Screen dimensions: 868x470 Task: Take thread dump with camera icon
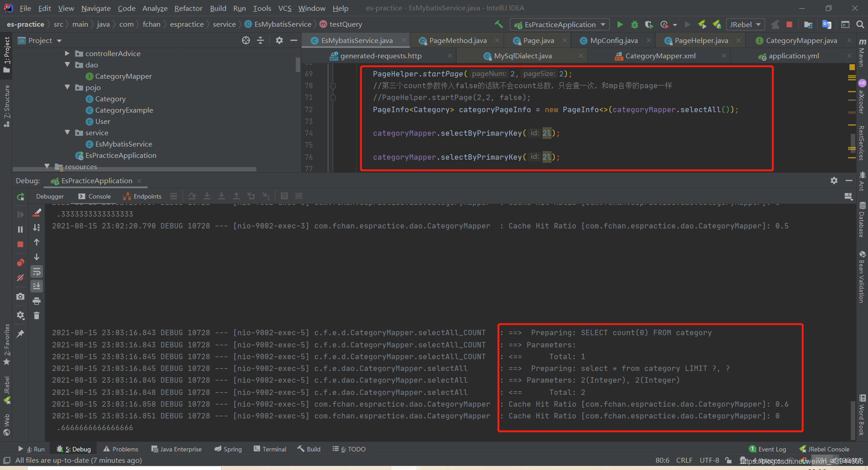[20, 296]
